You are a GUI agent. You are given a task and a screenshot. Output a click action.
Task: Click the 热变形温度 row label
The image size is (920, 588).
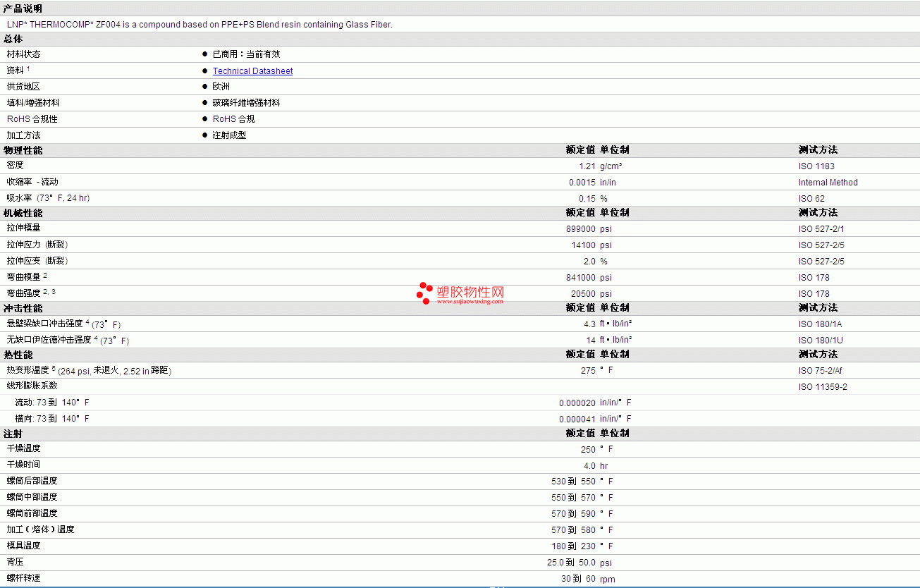[28, 370]
